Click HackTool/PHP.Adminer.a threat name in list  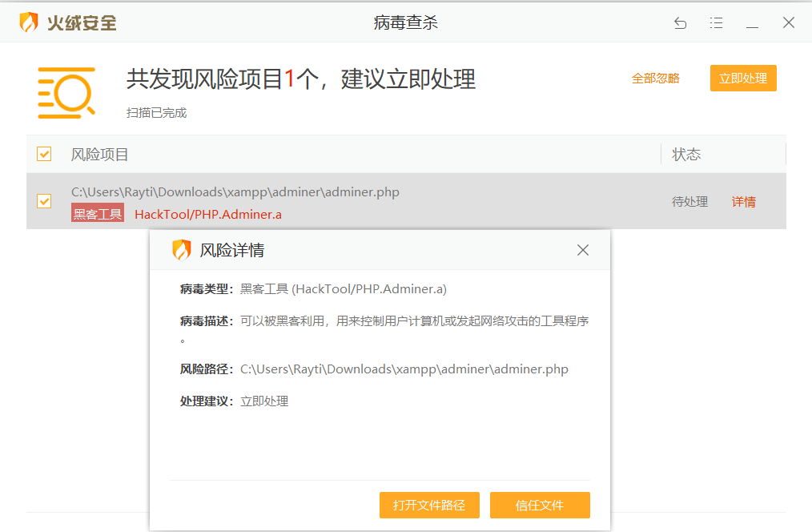pyautogui.click(x=208, y=215)
